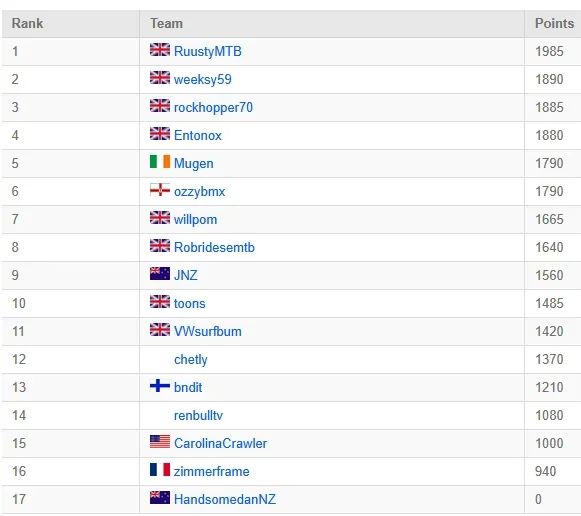The height and width of the screenshot is (516, 581).
Task: Click the Finnish flag next to bndit
Action: 160,386
